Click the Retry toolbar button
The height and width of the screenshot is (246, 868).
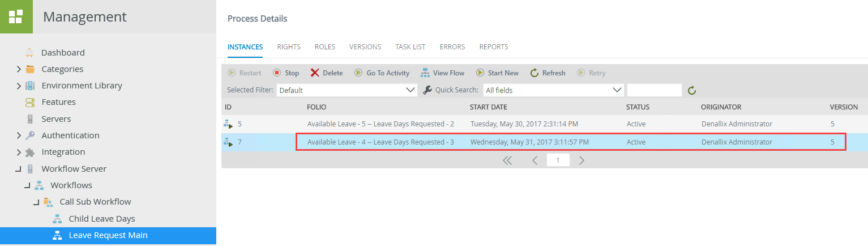tap(591, 73)
